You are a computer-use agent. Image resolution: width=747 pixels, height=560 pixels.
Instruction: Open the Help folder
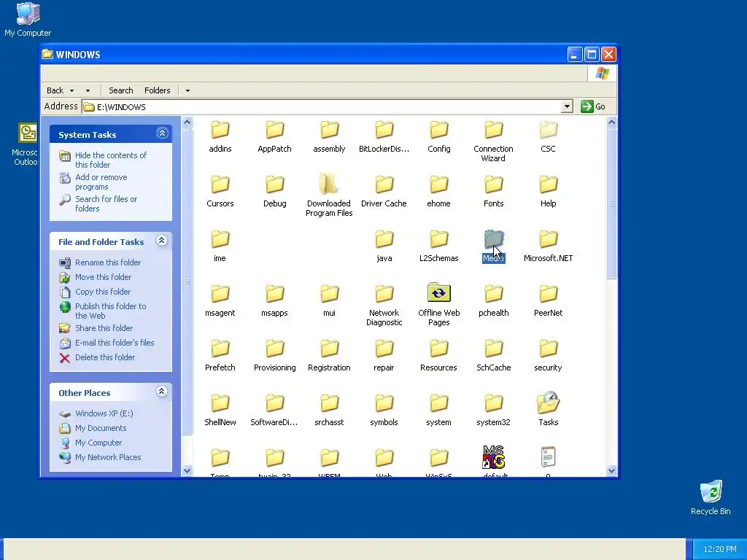pyautogui.click(x=548, y=192)
